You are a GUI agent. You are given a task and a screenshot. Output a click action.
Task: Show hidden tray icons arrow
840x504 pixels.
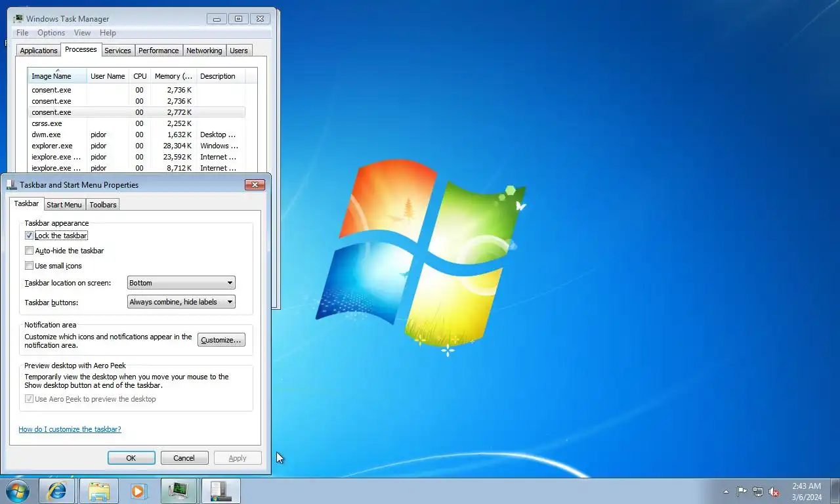point(726,492)
